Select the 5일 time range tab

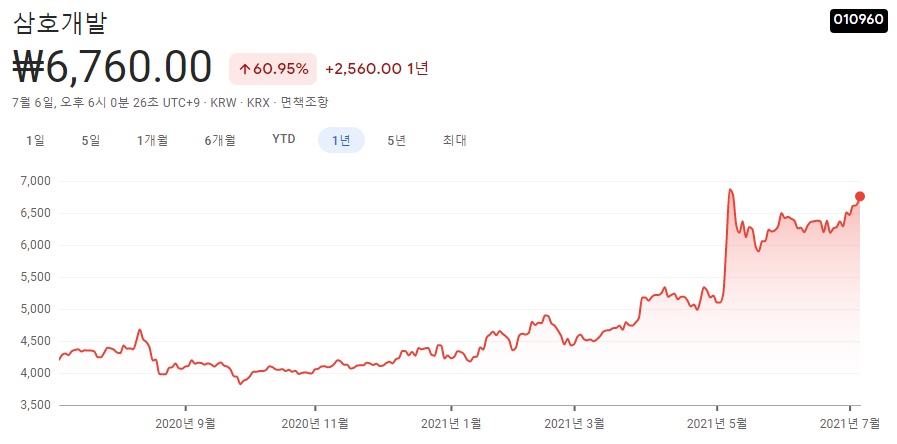pyautogui.click(x=91, y=140)
